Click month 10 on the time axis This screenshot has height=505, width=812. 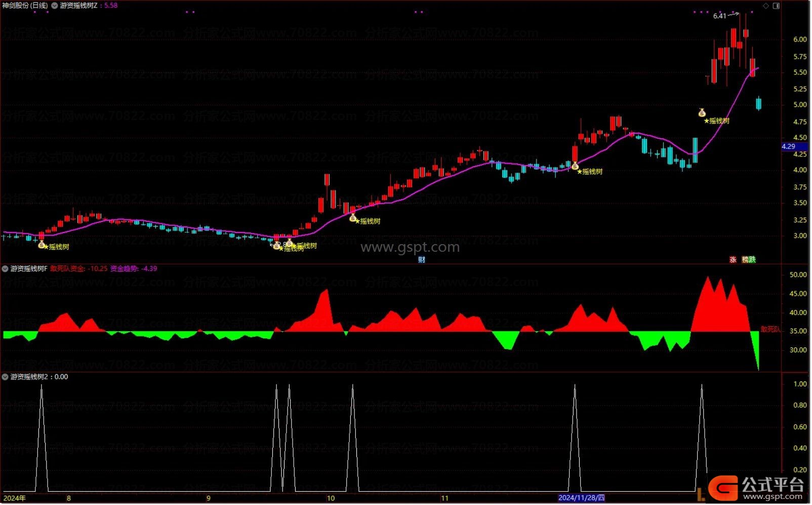(x=331, y=498)
